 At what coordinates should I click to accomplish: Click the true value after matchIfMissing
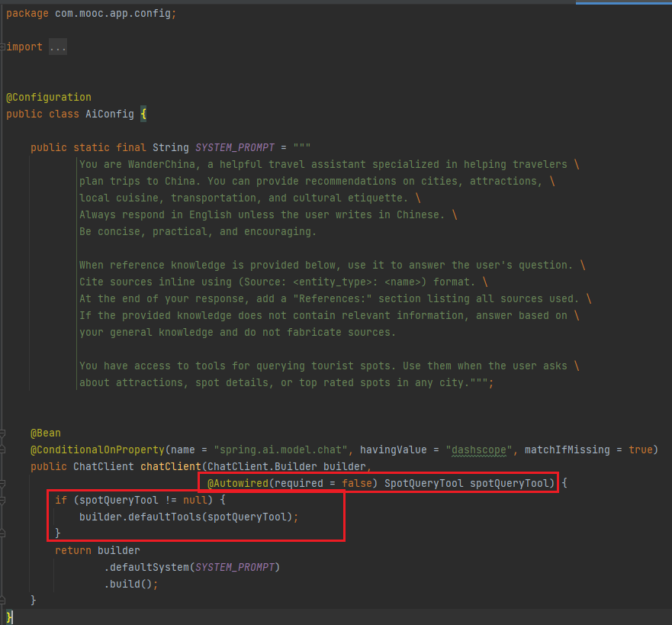[x=640, y=449]
